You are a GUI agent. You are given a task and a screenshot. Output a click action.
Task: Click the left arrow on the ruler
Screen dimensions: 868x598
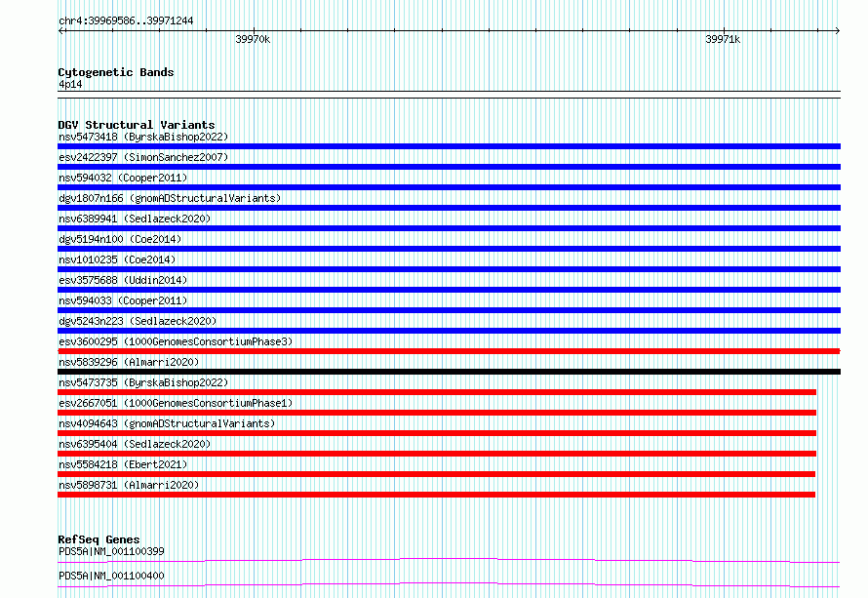[x=60, y=31]
